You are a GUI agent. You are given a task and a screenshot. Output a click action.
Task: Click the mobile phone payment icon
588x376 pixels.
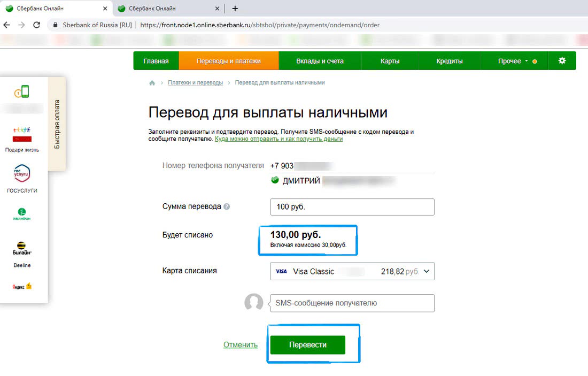click(x=22, y=92)
